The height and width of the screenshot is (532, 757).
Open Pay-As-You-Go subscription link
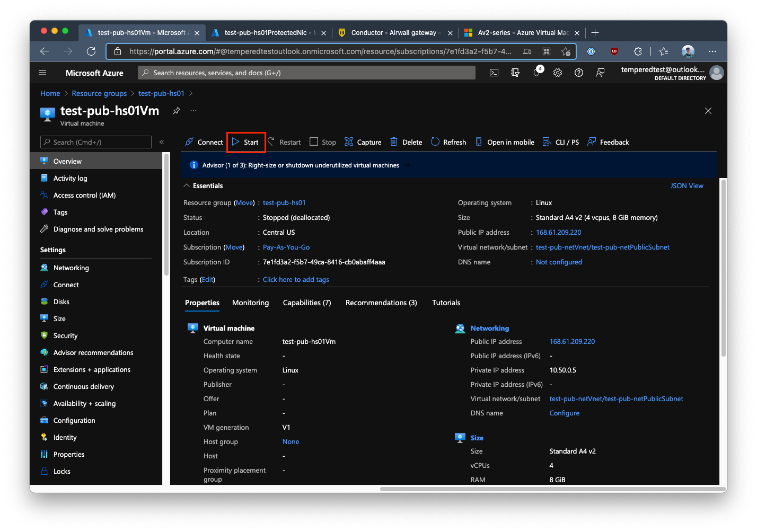click(286, 247)
